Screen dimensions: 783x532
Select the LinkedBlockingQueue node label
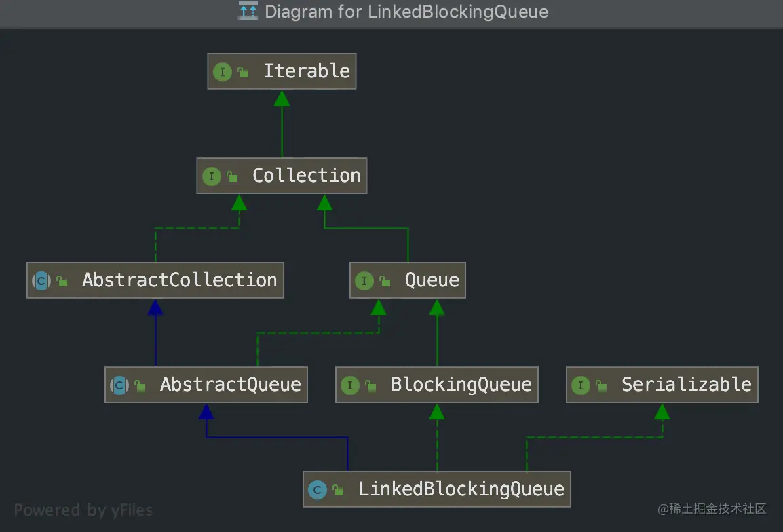pos(461,489)
